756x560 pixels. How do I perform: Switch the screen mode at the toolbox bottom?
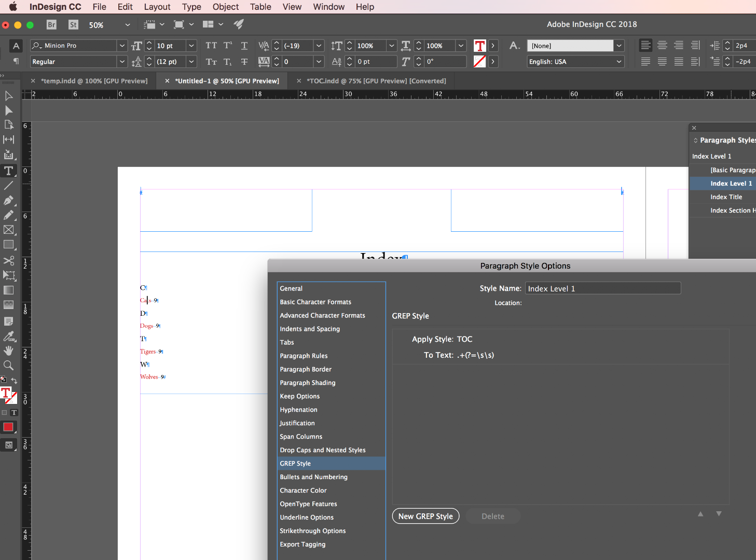(x=9, y=445)
